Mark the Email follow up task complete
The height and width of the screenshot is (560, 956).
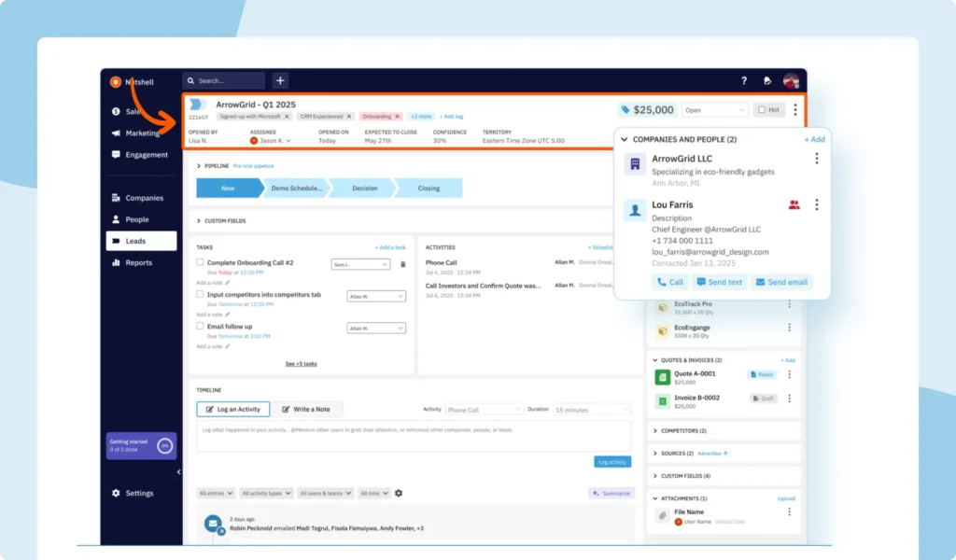coord(199,327)
